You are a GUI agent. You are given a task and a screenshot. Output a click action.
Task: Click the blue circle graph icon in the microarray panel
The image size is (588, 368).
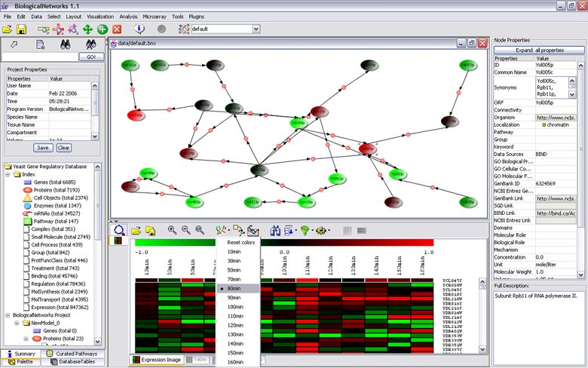tap(119, 230)
